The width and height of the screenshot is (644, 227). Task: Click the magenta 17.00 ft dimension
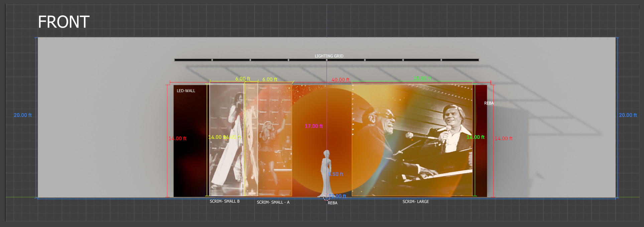tap(314, 126)
